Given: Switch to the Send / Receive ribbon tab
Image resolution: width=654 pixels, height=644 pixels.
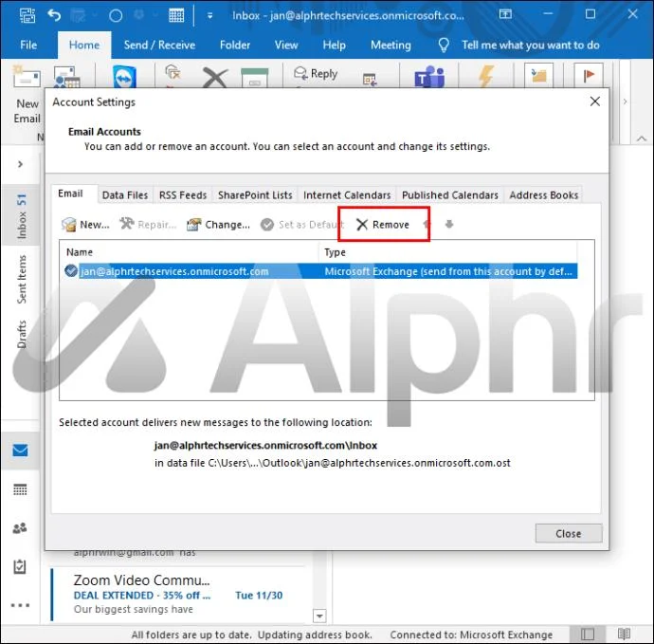Looking at the screenshot, I should 159,46.
